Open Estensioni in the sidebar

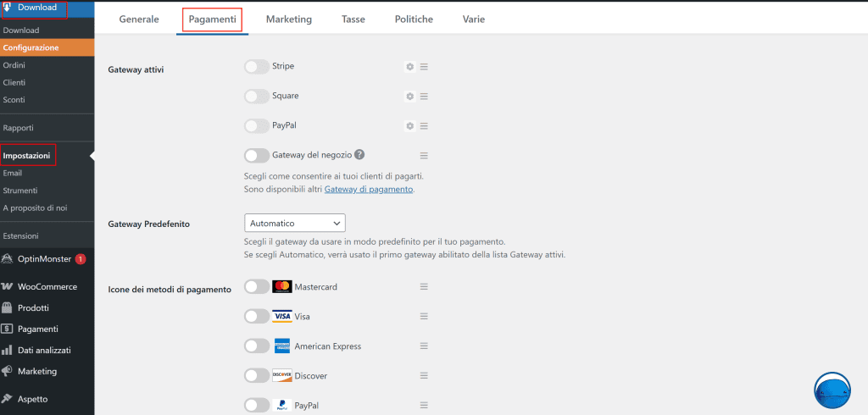20,235
